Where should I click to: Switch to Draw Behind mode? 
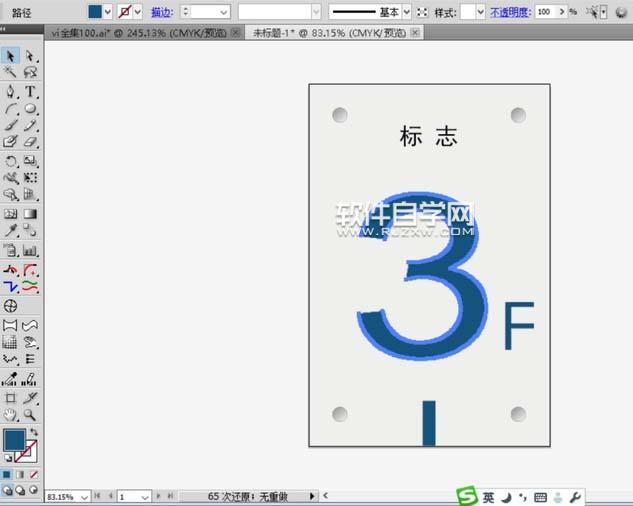[20, 490]
